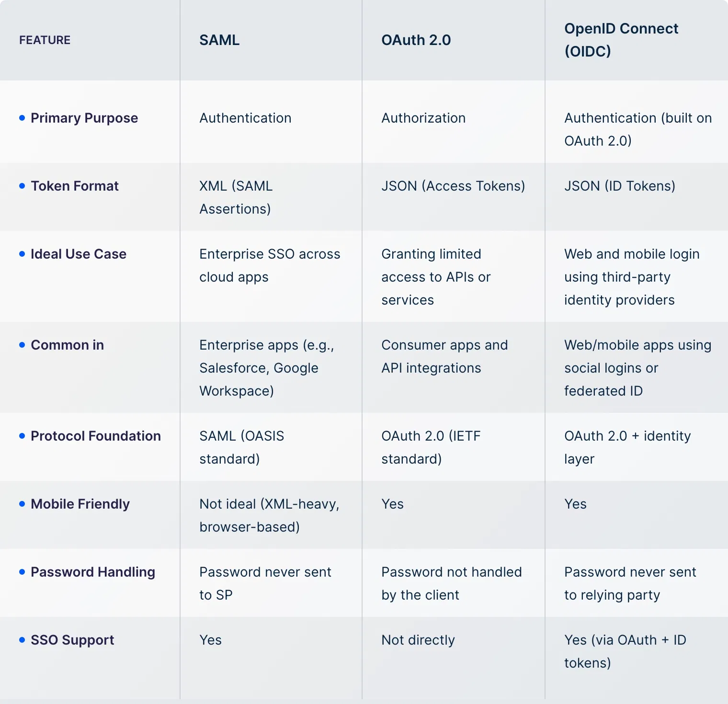Select the OAuth 2.0 column header
This screenshot has width=728, height=704.
(416, 40)
